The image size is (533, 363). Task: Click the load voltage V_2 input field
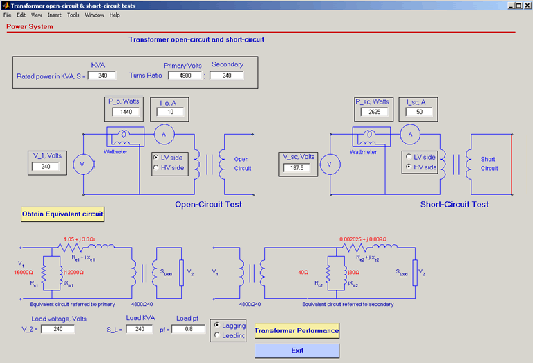pyautogui.click(x=58, y=329)
